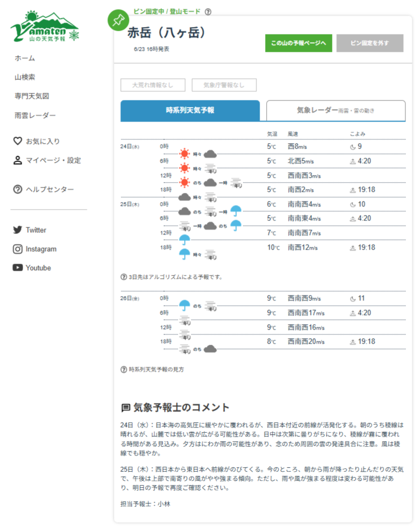Click help icon beside 3日先はアルゴリズム note
This screenshot has width=420, height=529.
point(124,277)
